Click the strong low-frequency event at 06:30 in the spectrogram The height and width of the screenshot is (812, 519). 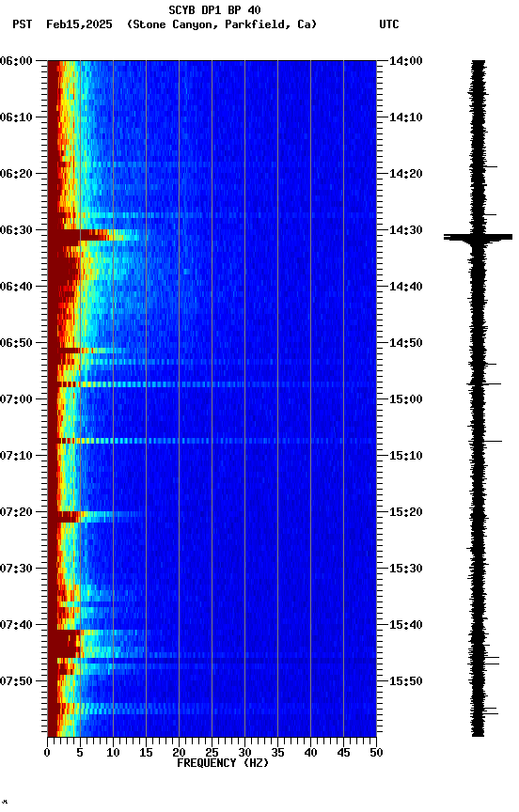pos(93,236)
